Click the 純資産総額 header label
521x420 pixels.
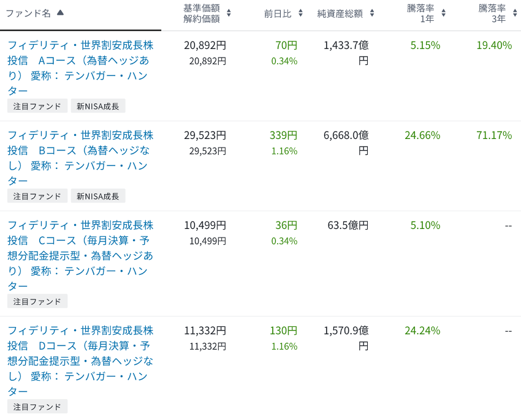[340, 13]
